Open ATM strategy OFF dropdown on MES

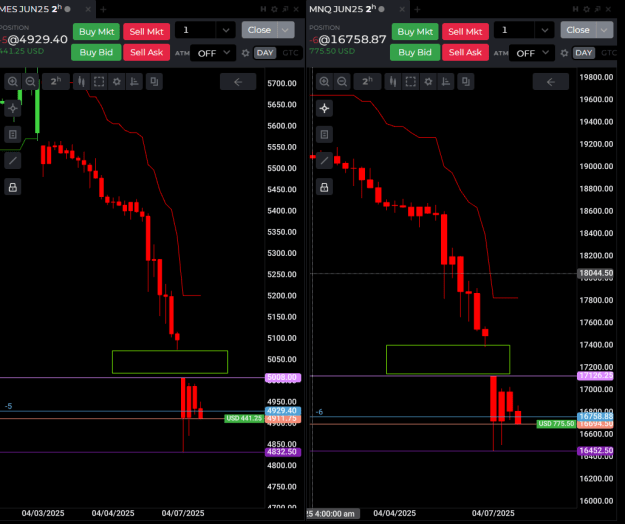click(213, 53)
